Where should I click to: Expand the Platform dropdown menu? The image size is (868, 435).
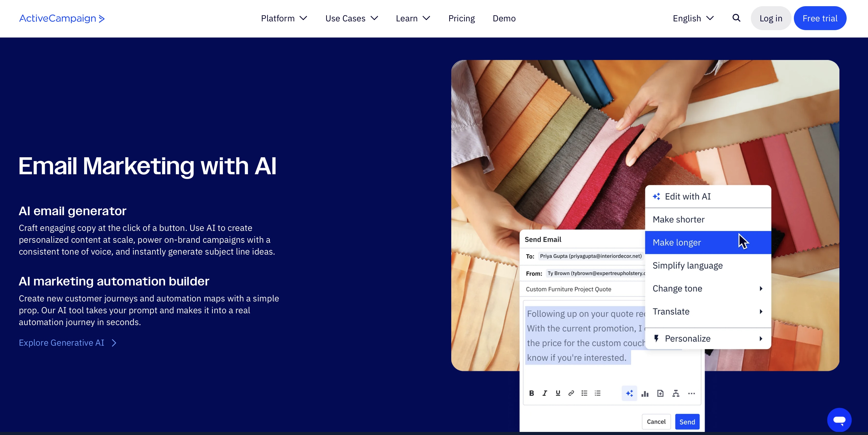click(x=284, y=18)
